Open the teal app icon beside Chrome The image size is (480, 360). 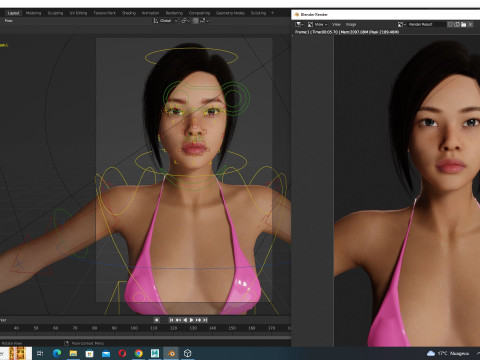[155, 353]
